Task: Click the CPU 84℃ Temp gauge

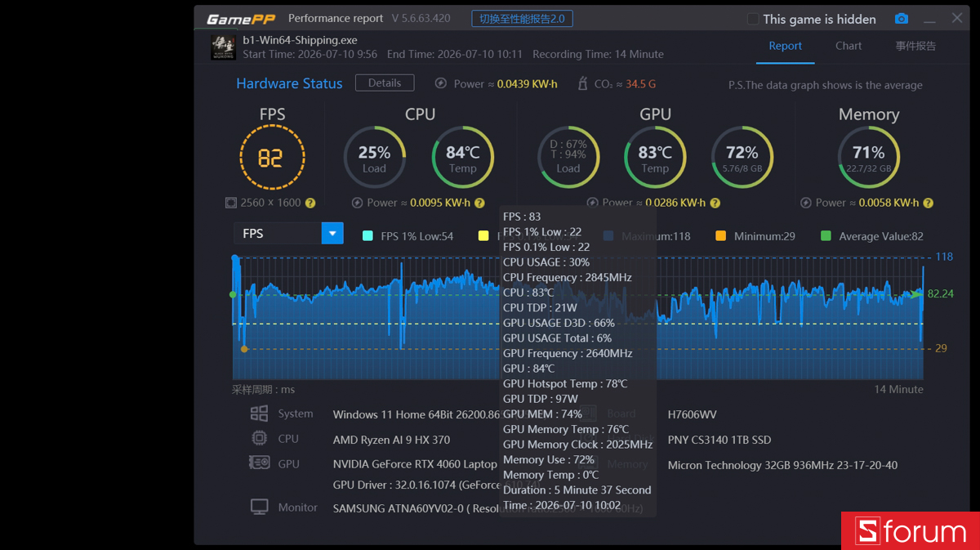Action: point(462,157)
